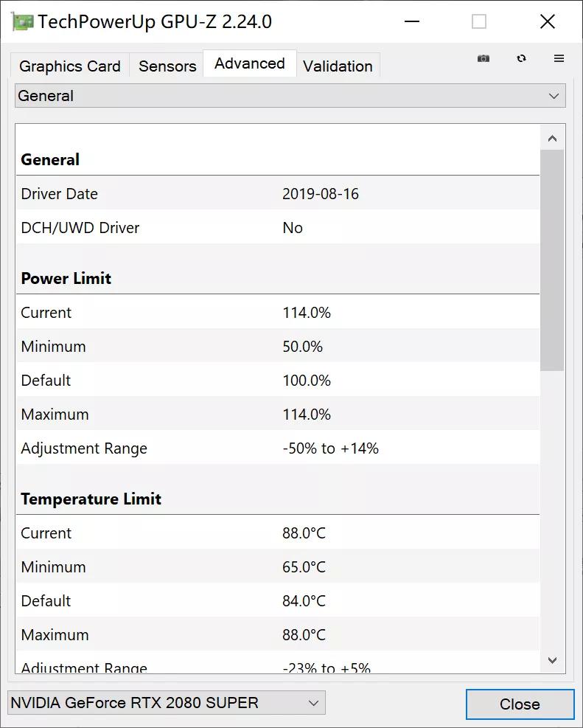
Task: Refresh GPU data with the refresh icon
Action: [521, 58]
